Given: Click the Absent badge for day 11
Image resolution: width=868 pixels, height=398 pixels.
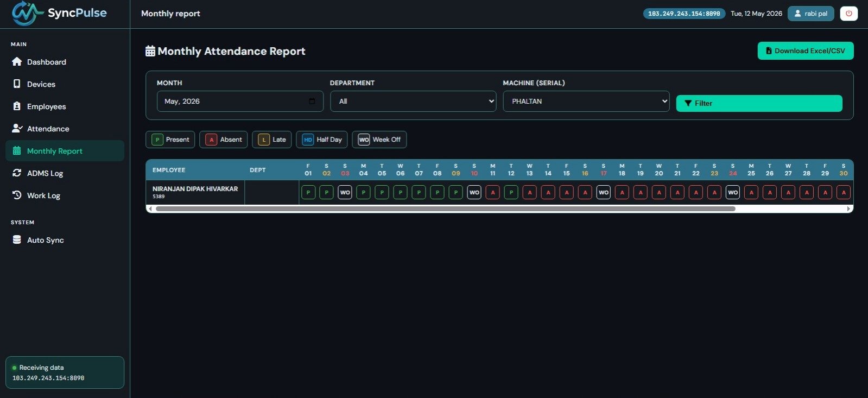Looking at the screenshot, I should click(493, 192).
